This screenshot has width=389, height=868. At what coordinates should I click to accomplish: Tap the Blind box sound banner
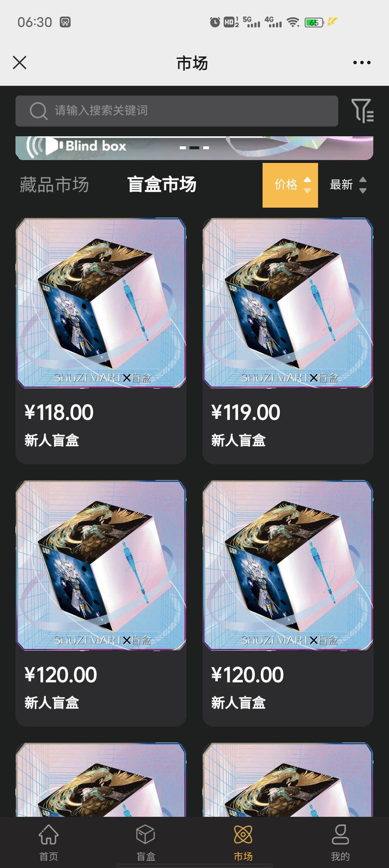(x=194, y=148)
